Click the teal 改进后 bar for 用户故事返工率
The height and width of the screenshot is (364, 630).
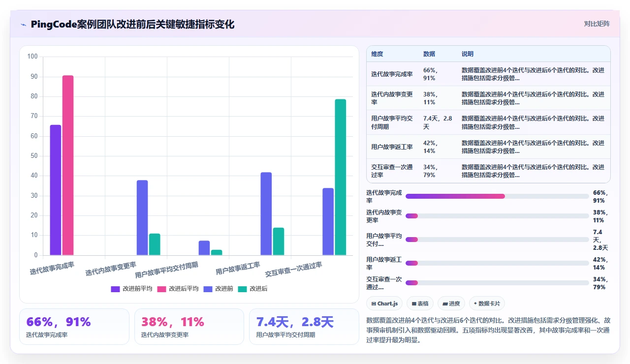coord(279,242)
